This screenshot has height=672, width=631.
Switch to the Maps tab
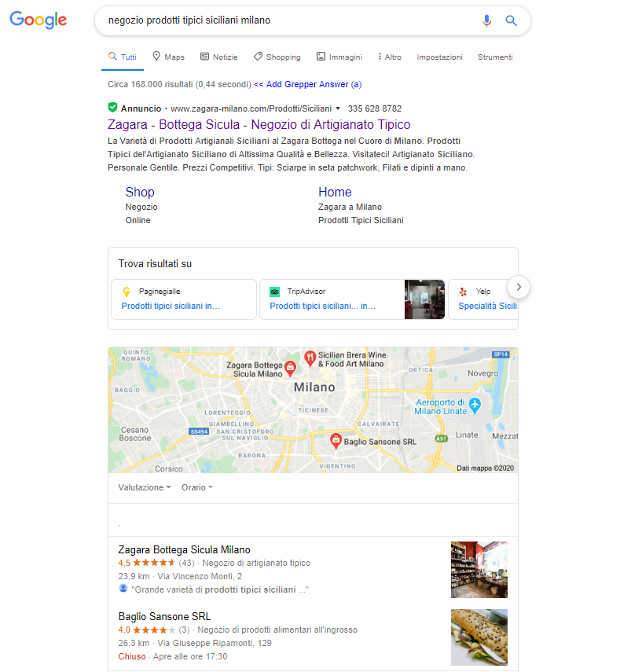(x=168, y=57)
